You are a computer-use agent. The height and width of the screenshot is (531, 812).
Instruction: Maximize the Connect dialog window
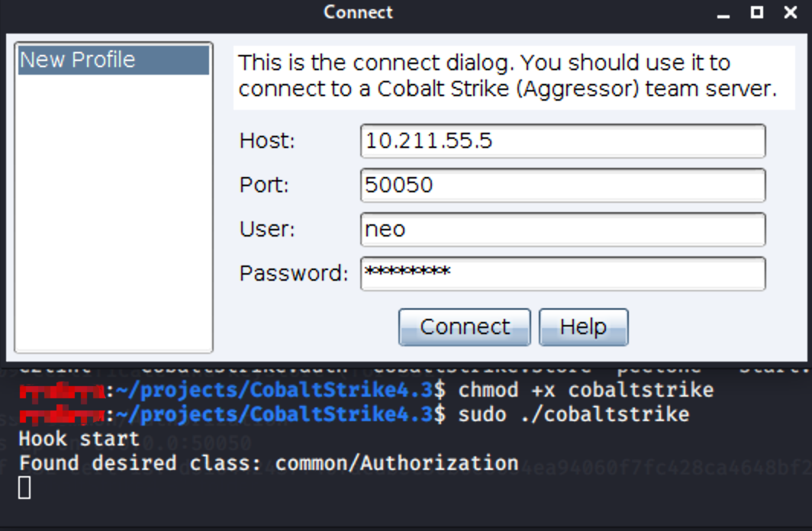point(756,12)
